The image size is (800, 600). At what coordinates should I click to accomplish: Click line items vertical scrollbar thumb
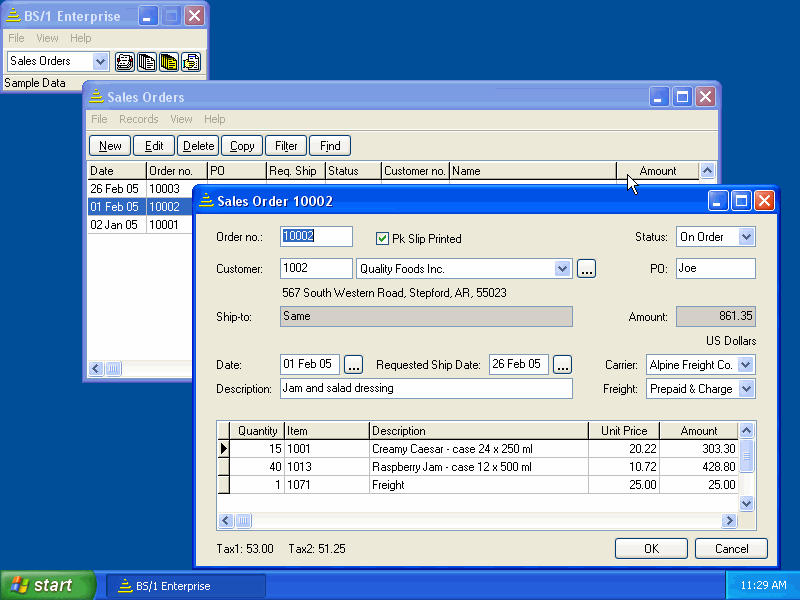(746, 456)
